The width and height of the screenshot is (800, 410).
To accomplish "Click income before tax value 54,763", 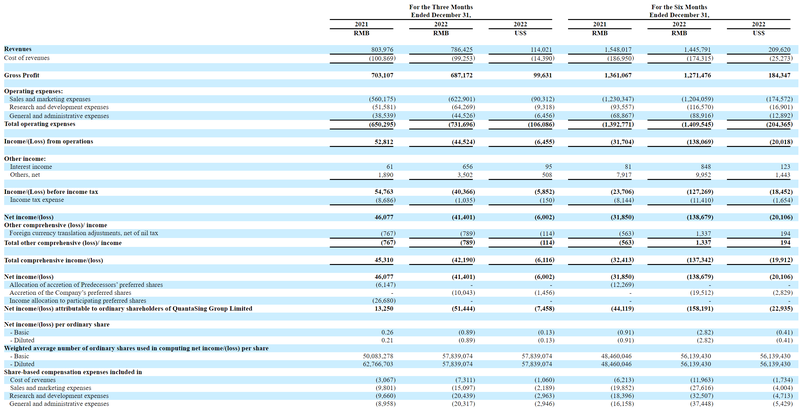I will [384, 192].
